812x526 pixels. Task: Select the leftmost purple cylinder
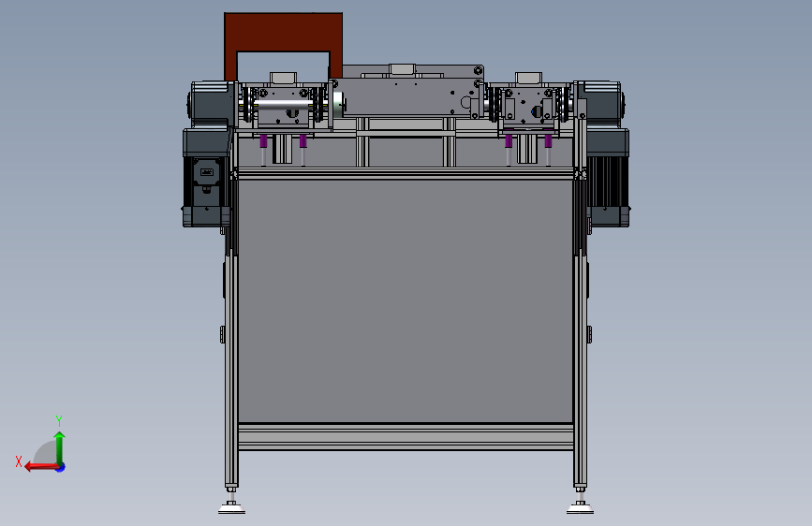[x=263, y=141]
